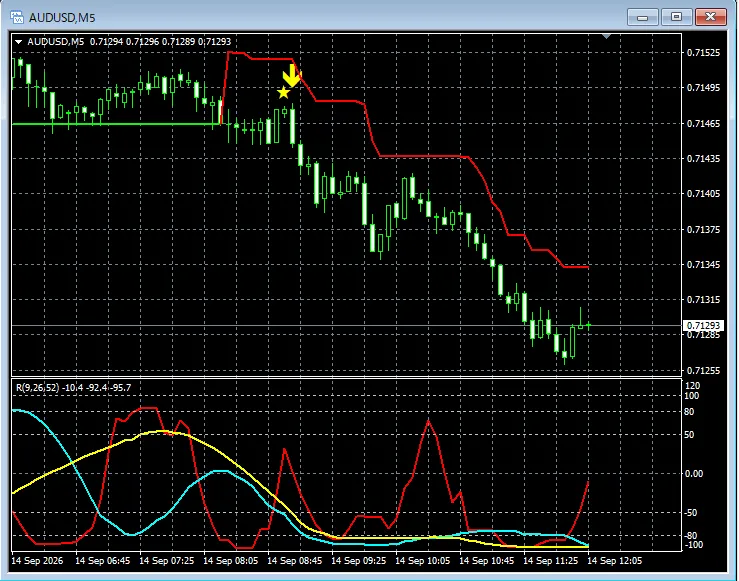This screenshot has width=739, height=581.
Task: Click the green horizontal support line
Action: click(x=115, y=124)
